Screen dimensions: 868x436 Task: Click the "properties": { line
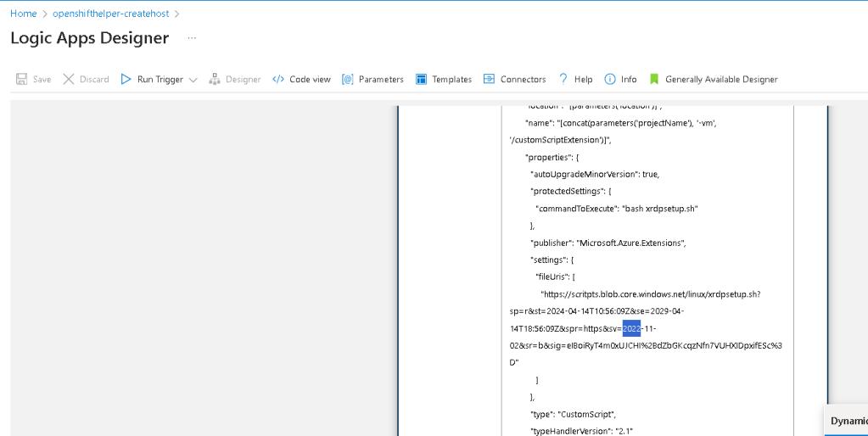[552, 157]
